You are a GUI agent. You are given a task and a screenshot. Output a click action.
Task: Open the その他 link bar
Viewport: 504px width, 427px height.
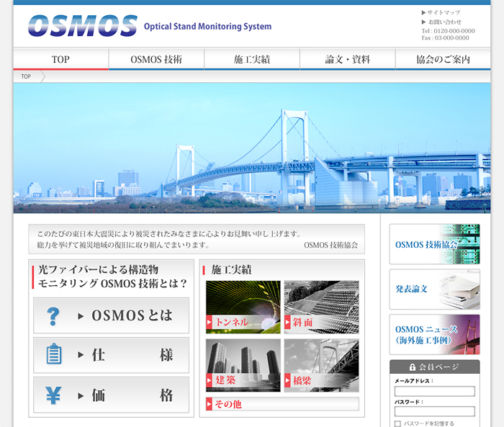[x=282, y=404]
